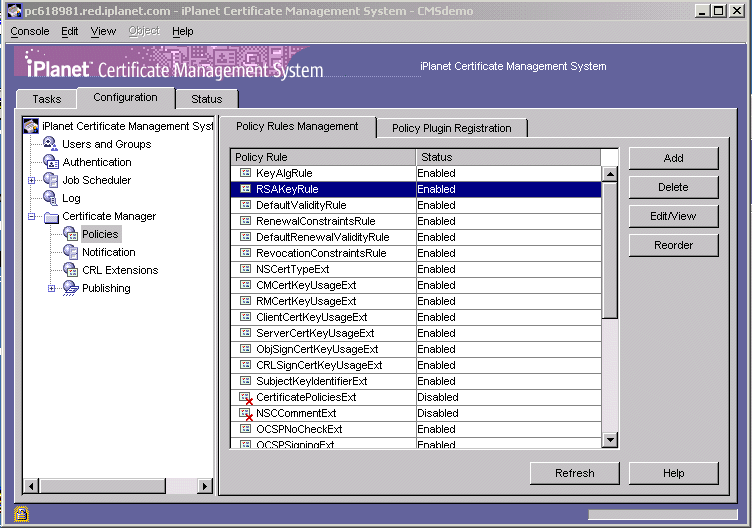Click the Delete button
Screen dimensions: 752x528
[673, 187]
